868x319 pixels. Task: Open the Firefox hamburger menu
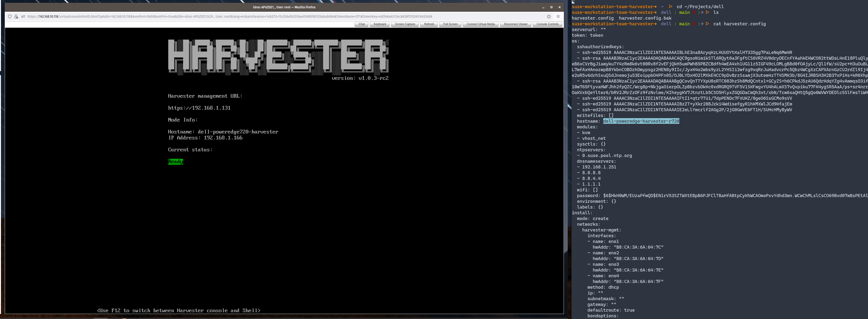coord(558,16)
